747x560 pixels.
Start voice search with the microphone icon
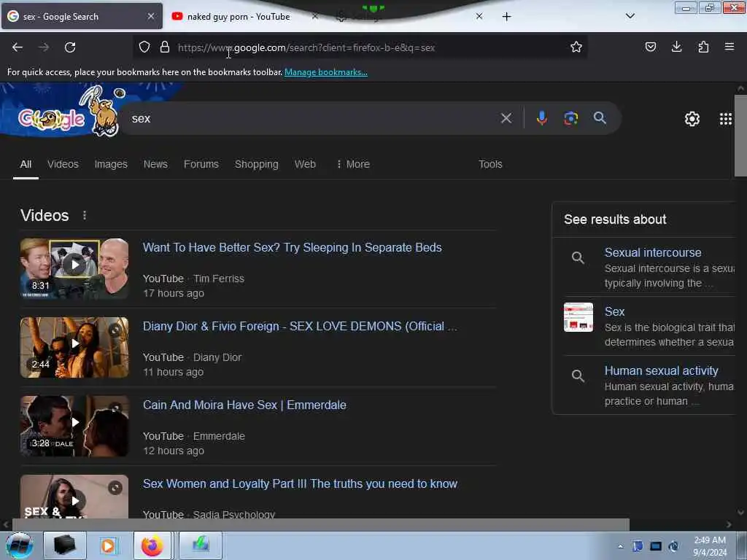point(541,117)
